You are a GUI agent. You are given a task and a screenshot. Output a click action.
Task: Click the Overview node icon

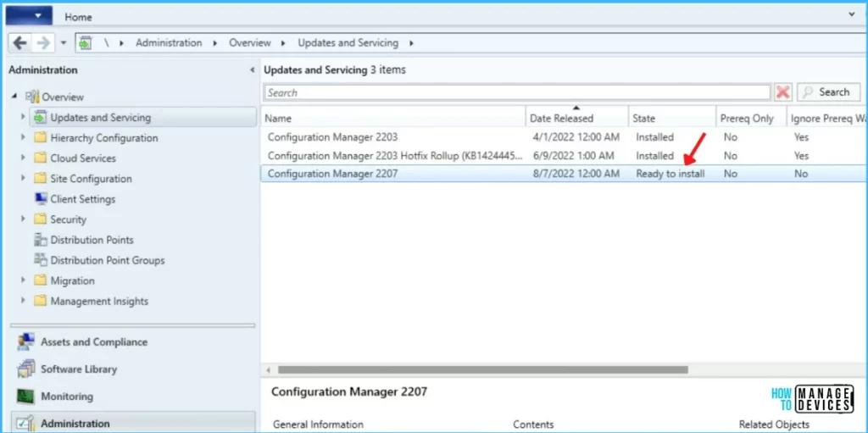pyautogui.click(x=33, y=97)
